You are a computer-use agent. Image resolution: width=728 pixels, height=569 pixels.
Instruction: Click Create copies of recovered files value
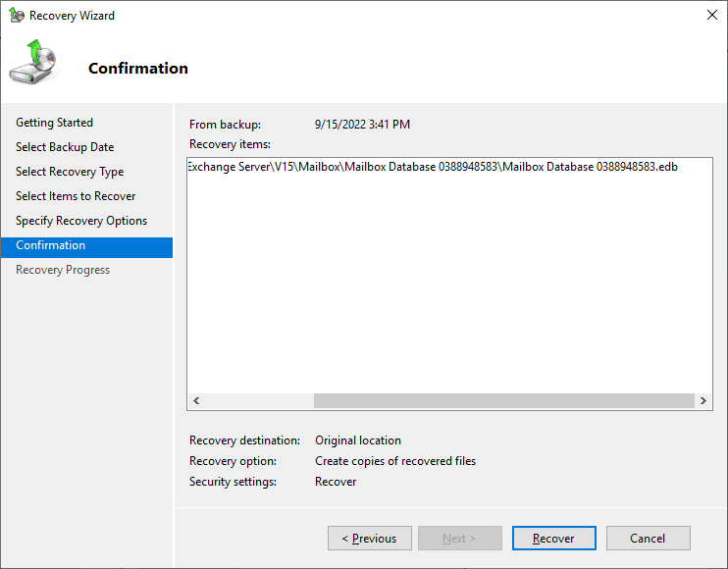[395, 461]
